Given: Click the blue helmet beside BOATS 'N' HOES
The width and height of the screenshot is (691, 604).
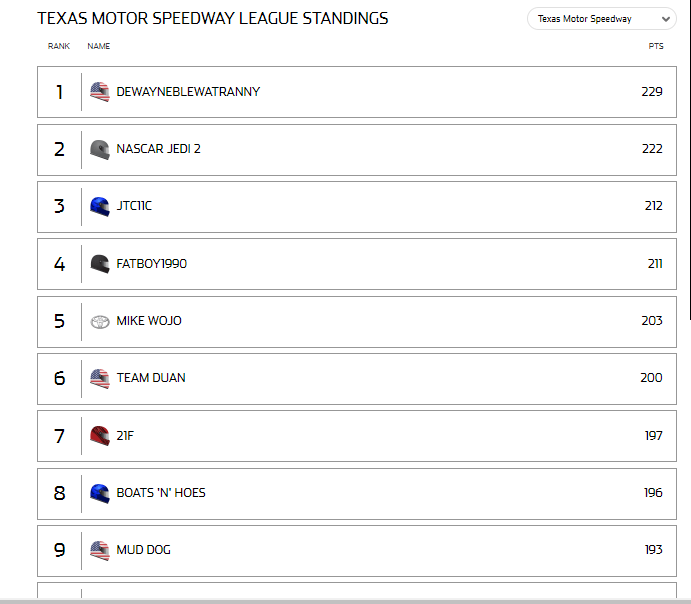Looking at the screenshot, I should click(100, 493).
